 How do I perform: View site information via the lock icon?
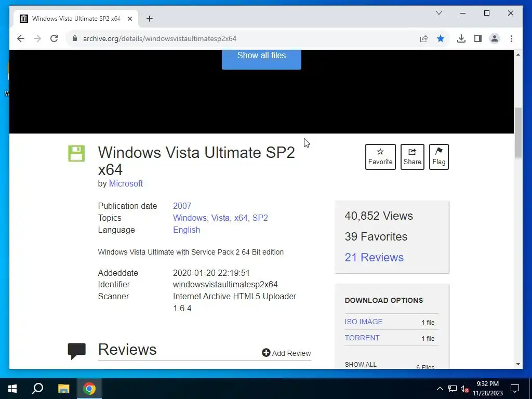[75, 38]
